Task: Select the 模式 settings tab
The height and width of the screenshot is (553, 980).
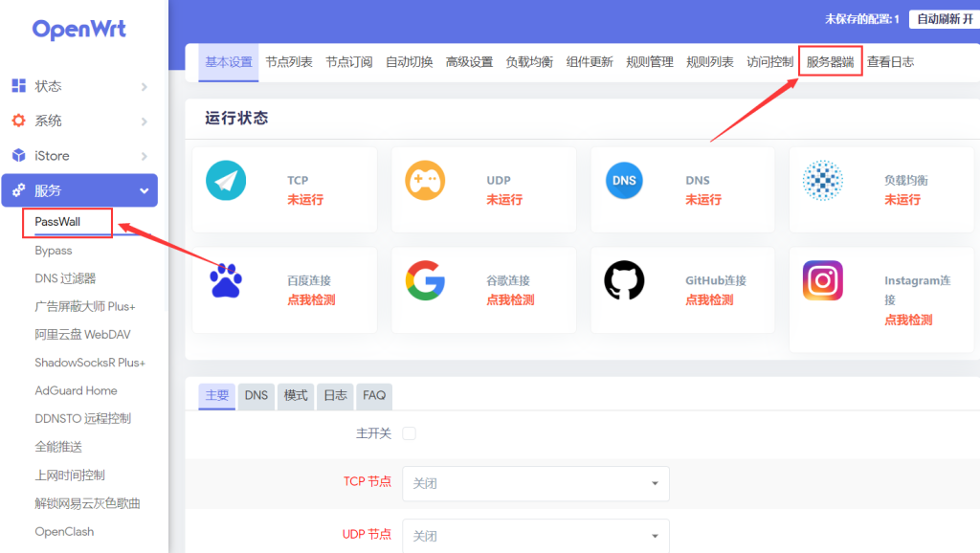Action: coord(296,395)
